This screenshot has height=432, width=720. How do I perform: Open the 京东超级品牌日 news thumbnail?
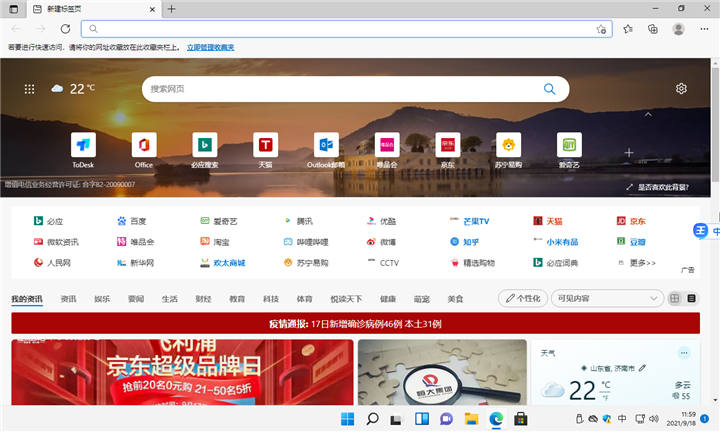point(182,372)
